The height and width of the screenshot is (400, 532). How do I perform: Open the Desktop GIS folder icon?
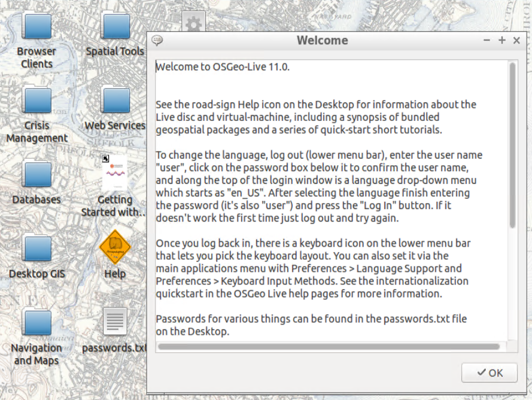[x=37, y=247]
